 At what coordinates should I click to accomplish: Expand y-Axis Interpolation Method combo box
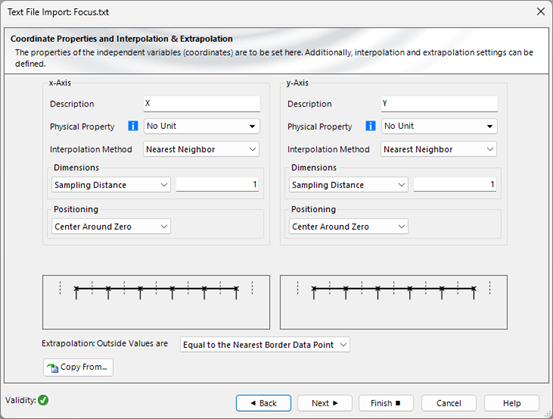coord(438,149)
